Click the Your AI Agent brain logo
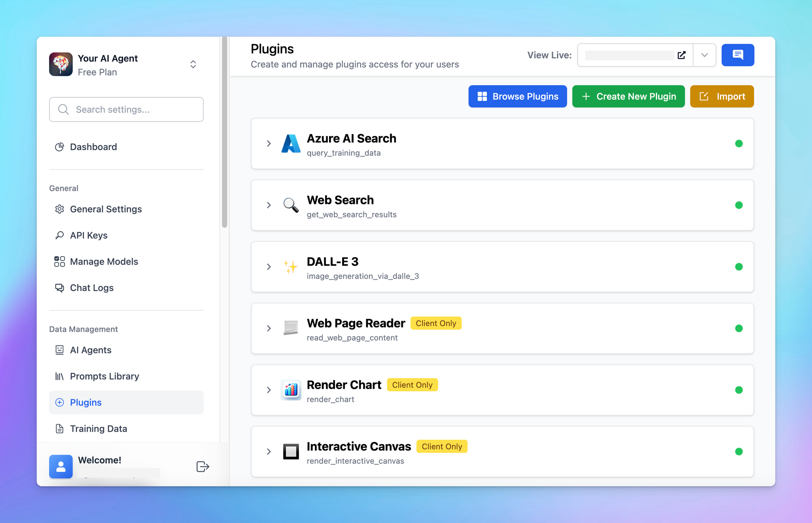 [x=61, y=64]
